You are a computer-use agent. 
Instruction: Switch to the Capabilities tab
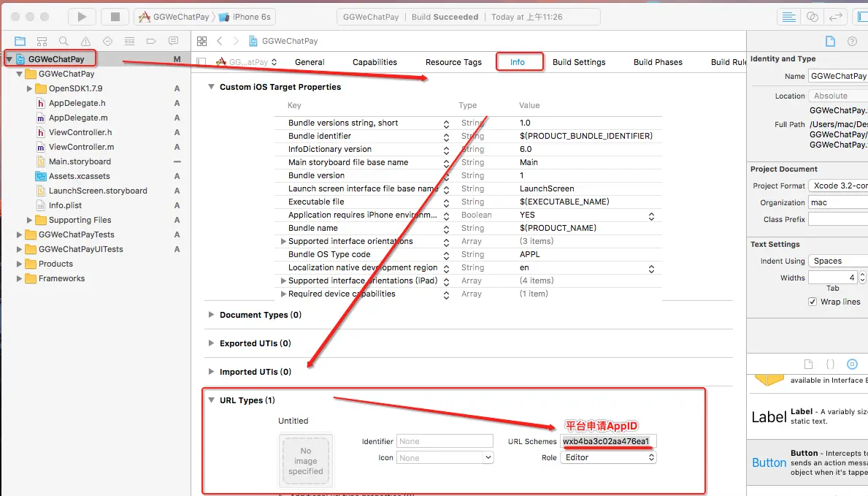[375, 62]
